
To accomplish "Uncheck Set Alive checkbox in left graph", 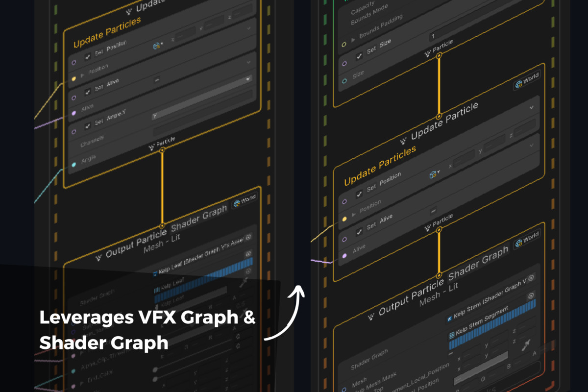I will pyautogui.click(x=88, y=92).
